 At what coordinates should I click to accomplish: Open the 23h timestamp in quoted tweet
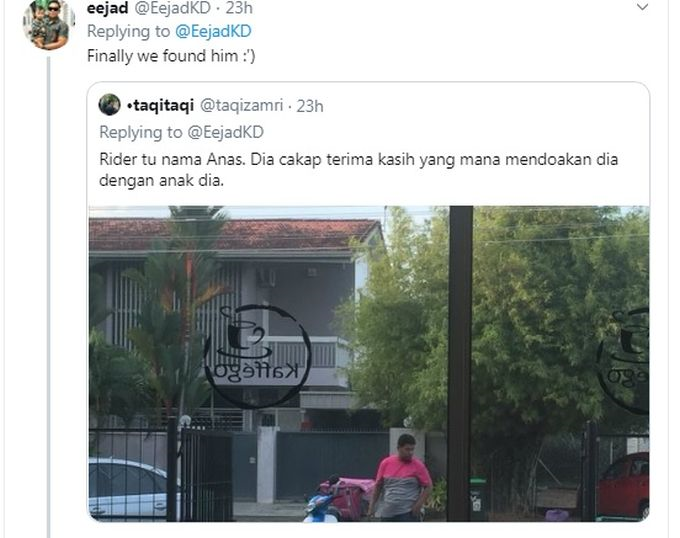(x=310, y=106)
